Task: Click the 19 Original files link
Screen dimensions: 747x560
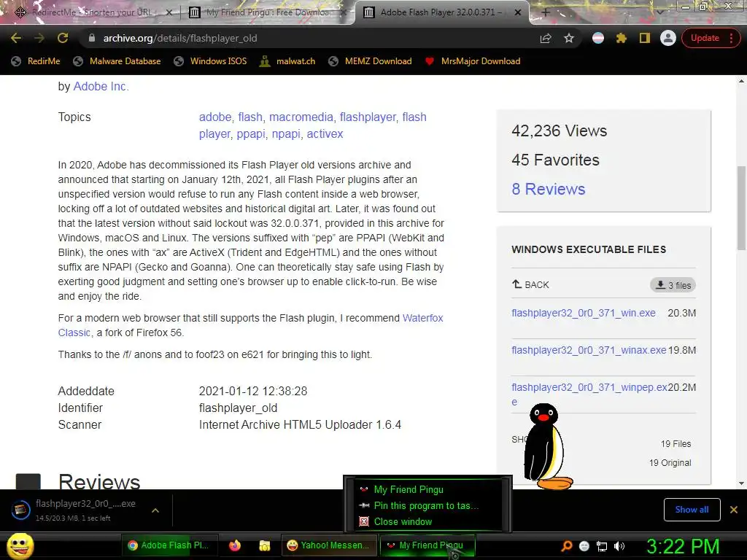Action: tap(670, 463)
